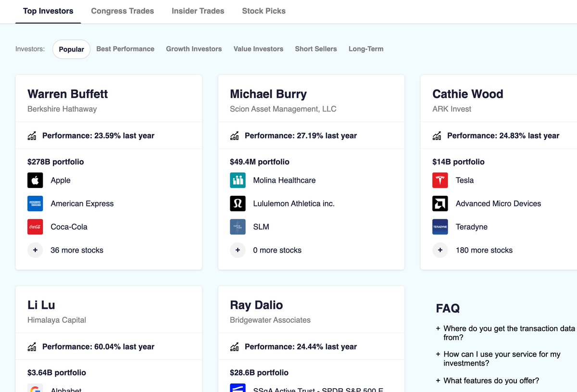Viewport: 577px width, 392px height.
Task: Click the '$49.4M portfolio' value
Action: pos(260,162)
